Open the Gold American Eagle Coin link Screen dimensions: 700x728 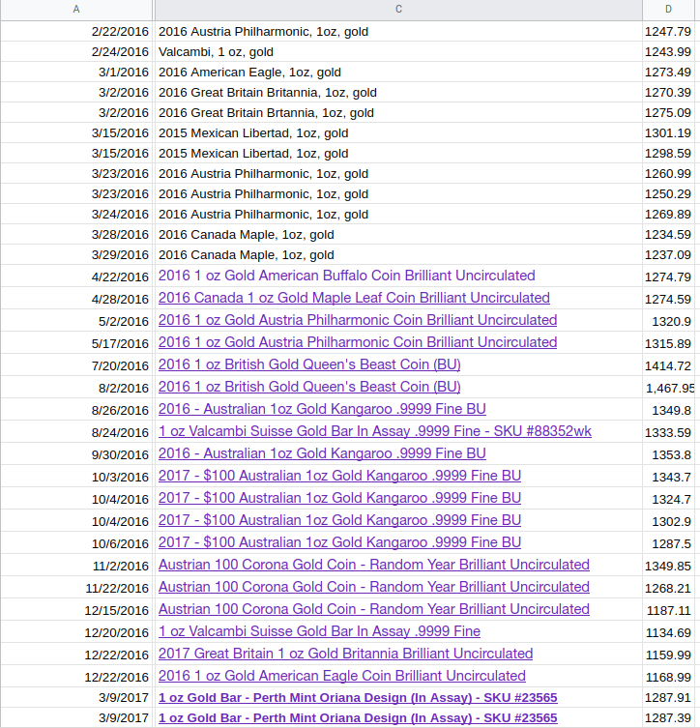[341, 677]
